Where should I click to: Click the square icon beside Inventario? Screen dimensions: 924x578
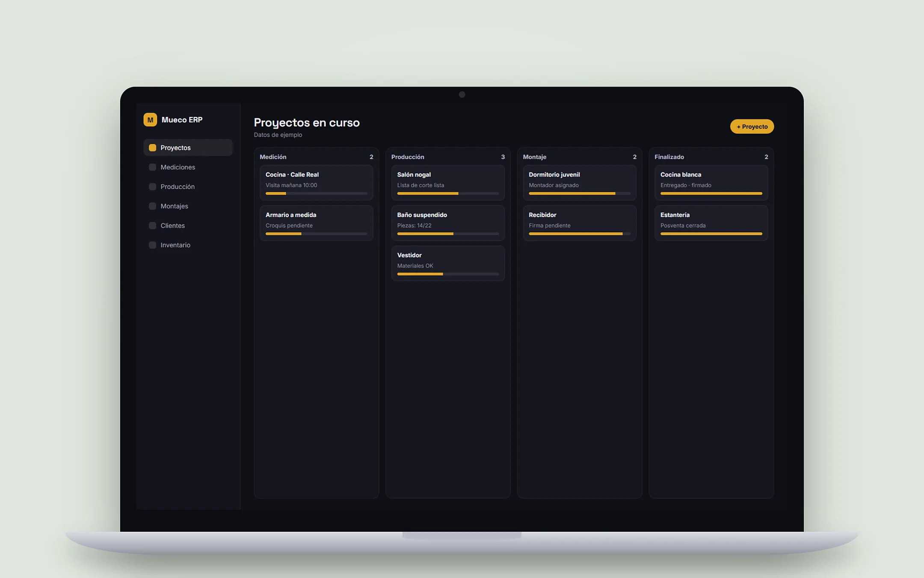[152, 245]
